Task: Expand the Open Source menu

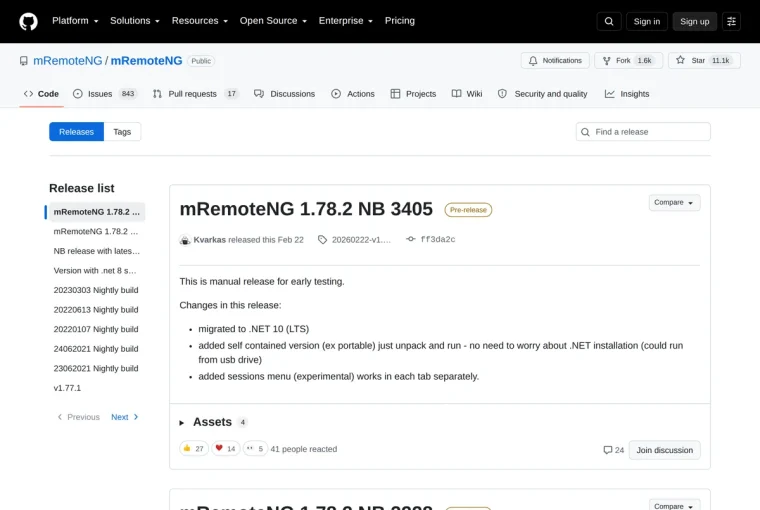Action: (x=273, y=21)
